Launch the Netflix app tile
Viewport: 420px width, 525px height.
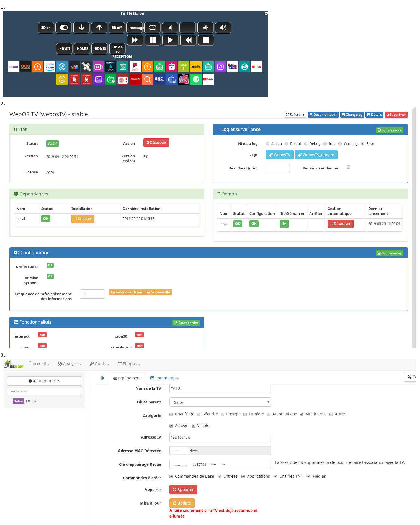(x=257, y=67)
